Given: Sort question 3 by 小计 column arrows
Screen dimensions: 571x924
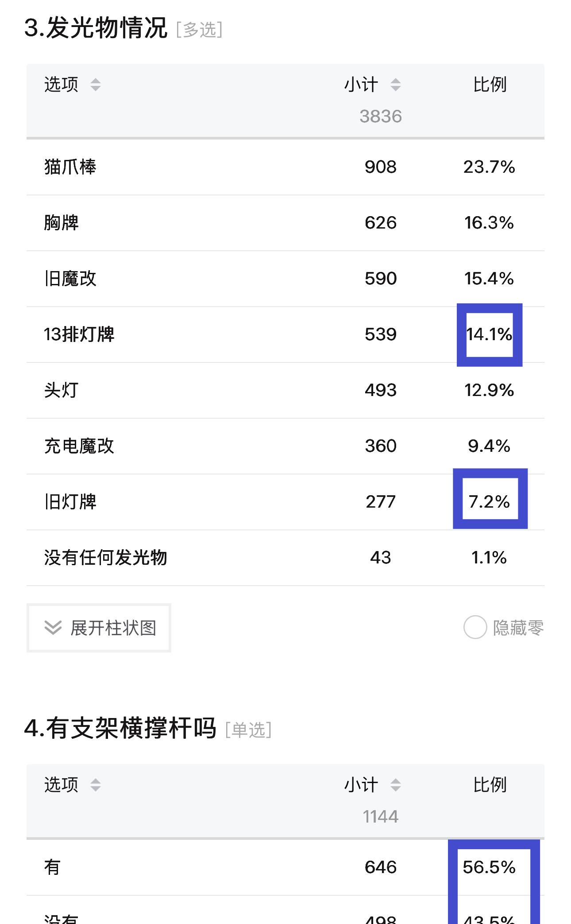Looking at the screenshot, I should point(395,85).
